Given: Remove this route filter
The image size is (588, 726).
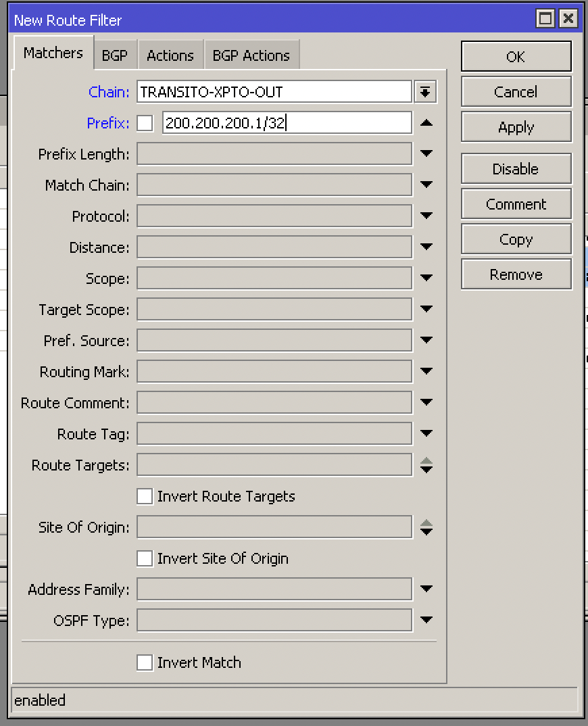Looking at the screenshot, I should tap(516, 274).
